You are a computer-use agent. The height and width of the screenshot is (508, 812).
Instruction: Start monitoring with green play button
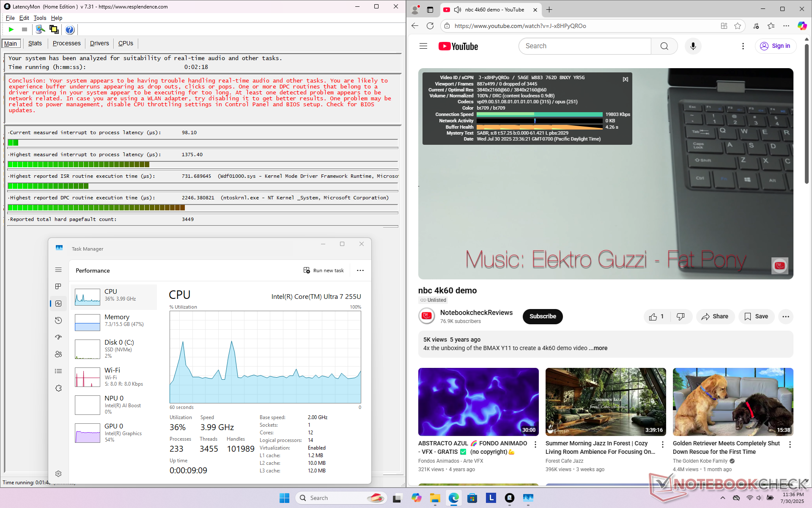[x=11, y=30]
